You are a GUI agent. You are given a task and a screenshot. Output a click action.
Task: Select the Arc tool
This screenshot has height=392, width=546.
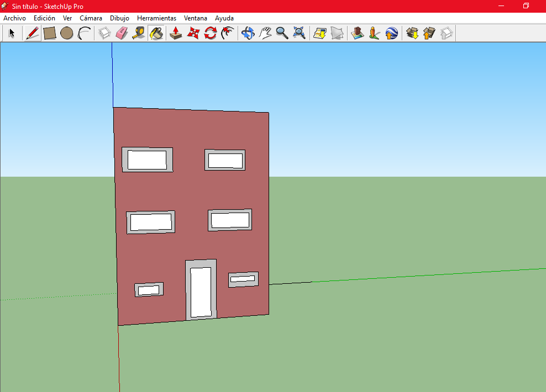[x=84, y=34]
